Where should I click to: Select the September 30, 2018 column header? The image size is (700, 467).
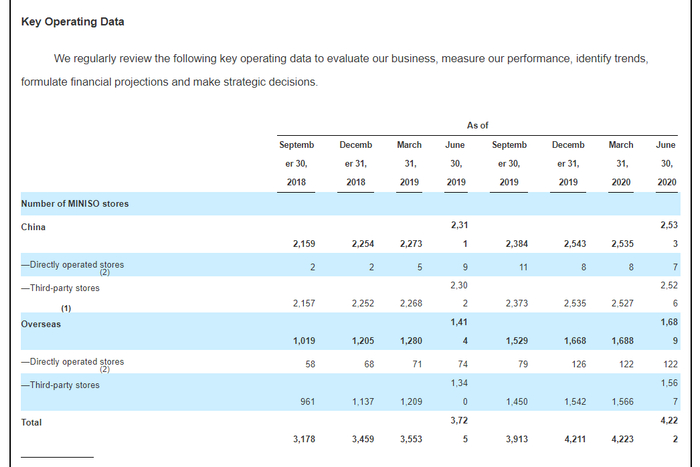296,163
